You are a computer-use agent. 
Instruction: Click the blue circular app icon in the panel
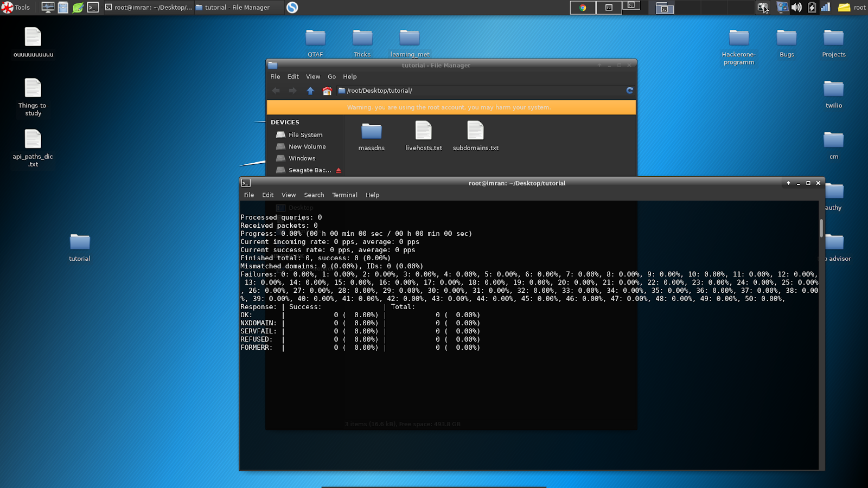point(292,8)
